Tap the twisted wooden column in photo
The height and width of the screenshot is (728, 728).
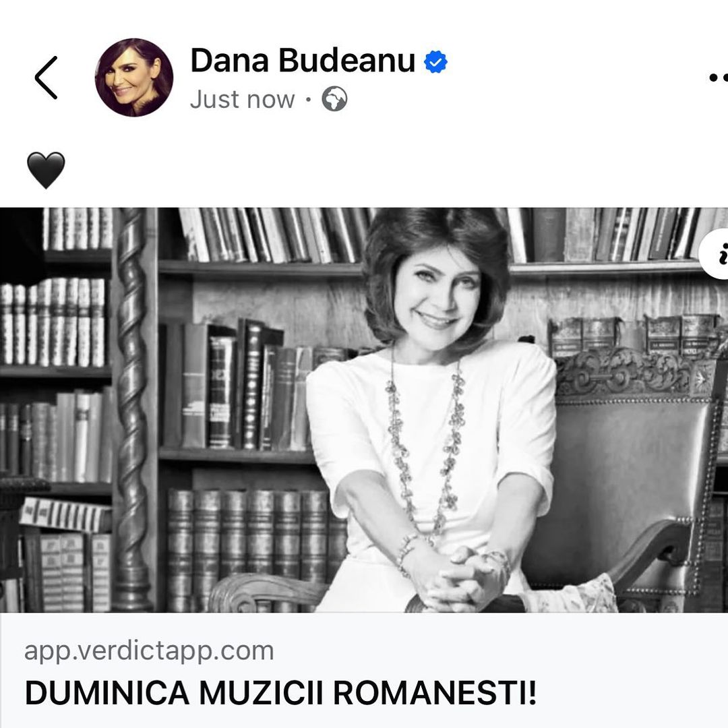[132, 408]
